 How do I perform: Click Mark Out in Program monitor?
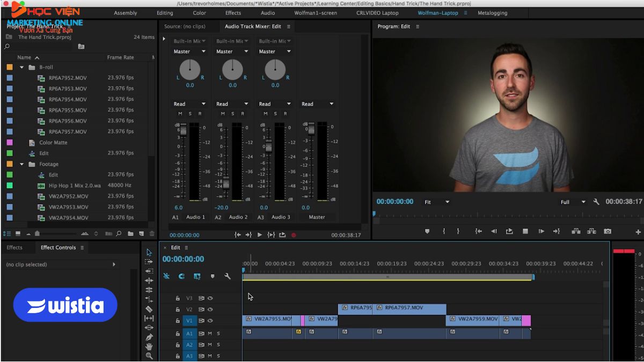tap(458, 232)
